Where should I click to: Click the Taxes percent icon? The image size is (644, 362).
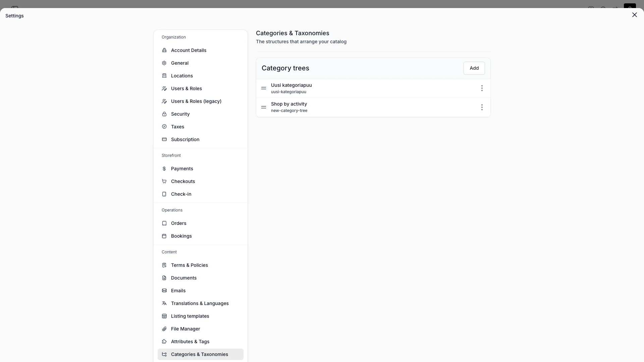click(164, 127)
